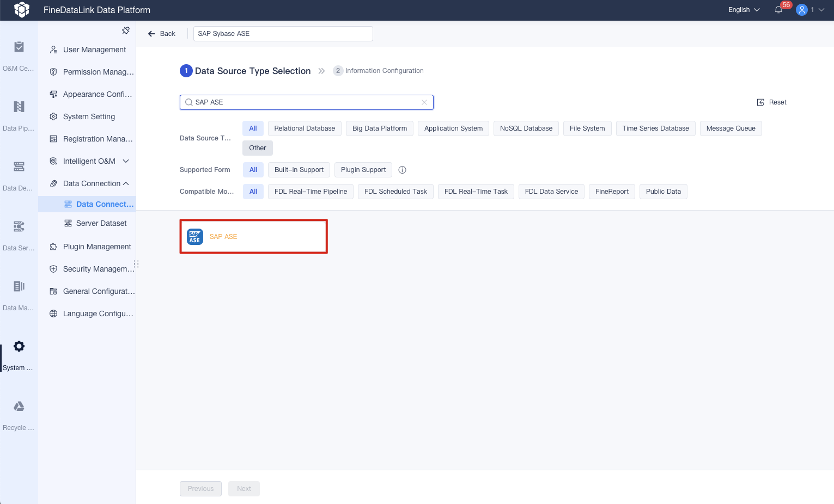This screenshot has height=504, width=834.
Task: Click the Previous button
Action: coord(200,489)
